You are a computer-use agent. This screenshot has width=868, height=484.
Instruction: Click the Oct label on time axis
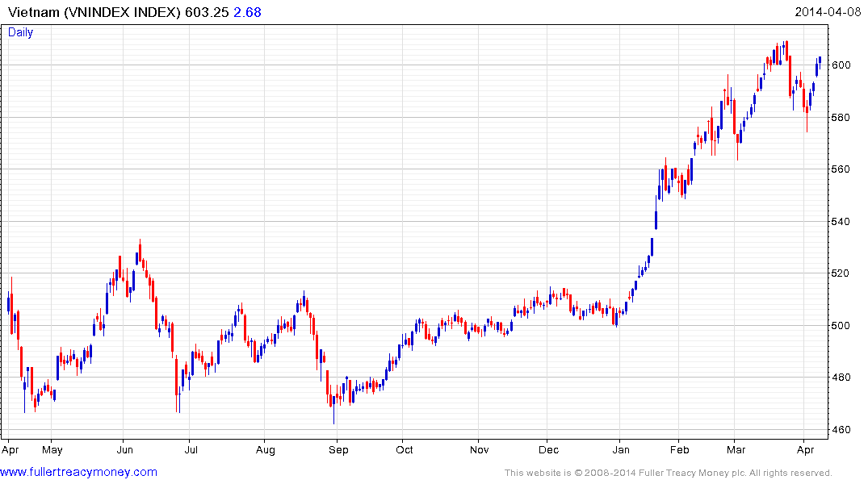coord(404,449)
